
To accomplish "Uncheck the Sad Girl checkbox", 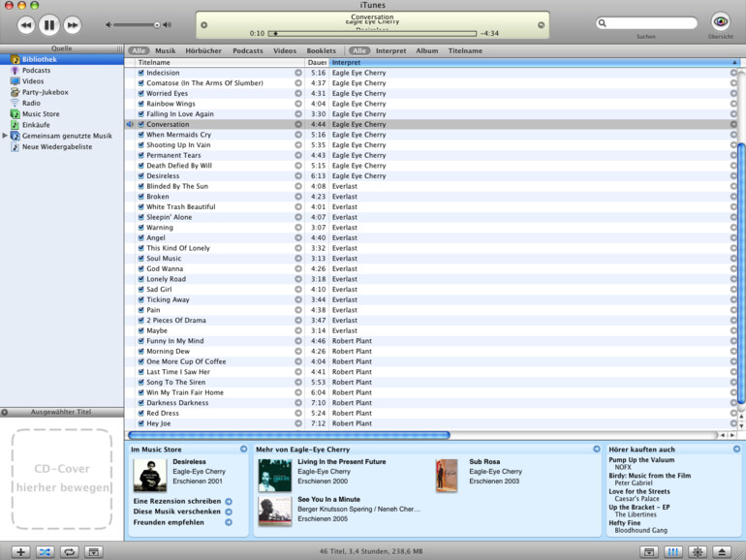I will 140,290.
